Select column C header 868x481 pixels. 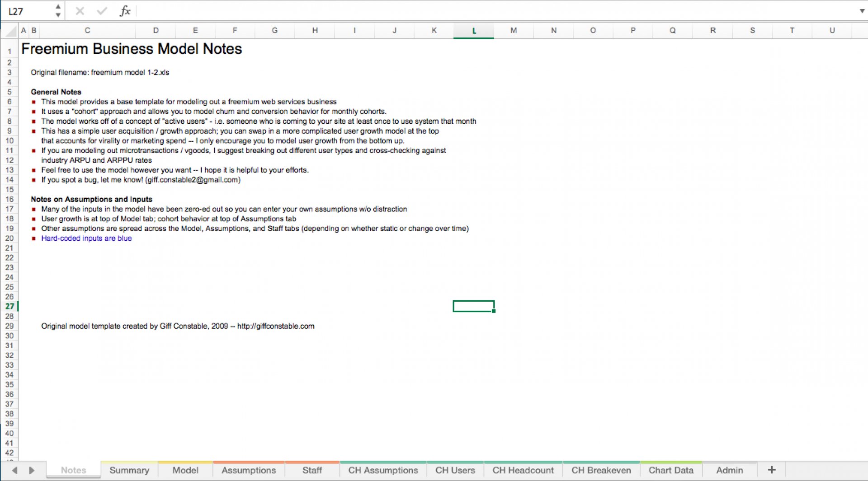[87, 31]
